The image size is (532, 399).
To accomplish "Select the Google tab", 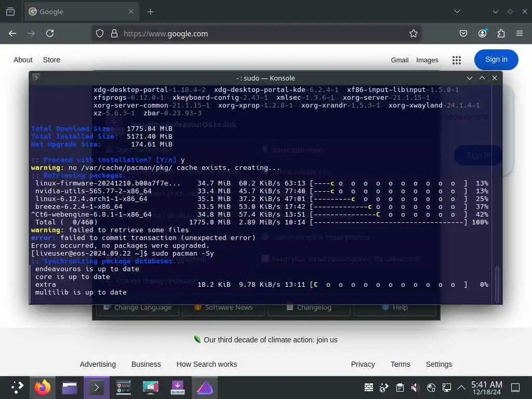I will (81, 11).
